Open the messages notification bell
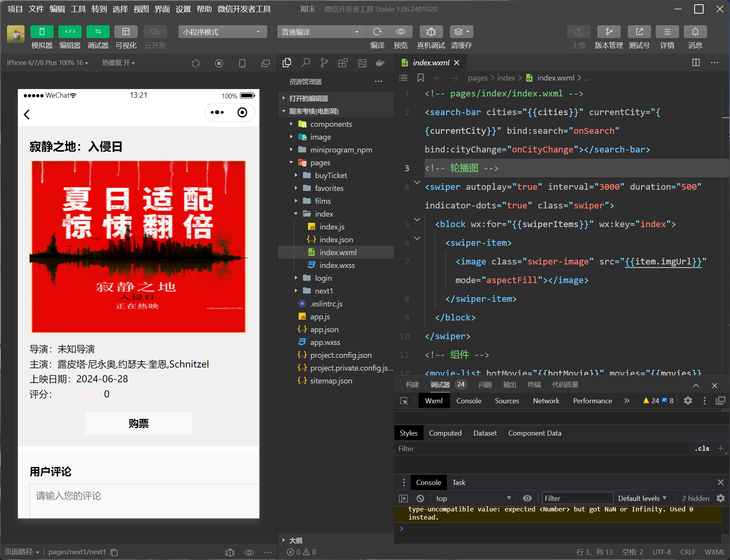 point(695,31)
